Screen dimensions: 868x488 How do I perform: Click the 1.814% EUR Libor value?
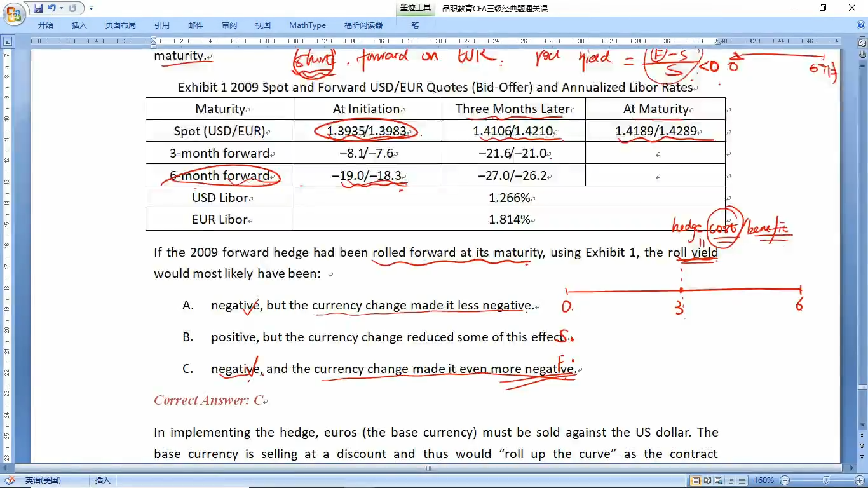(510, 219)
